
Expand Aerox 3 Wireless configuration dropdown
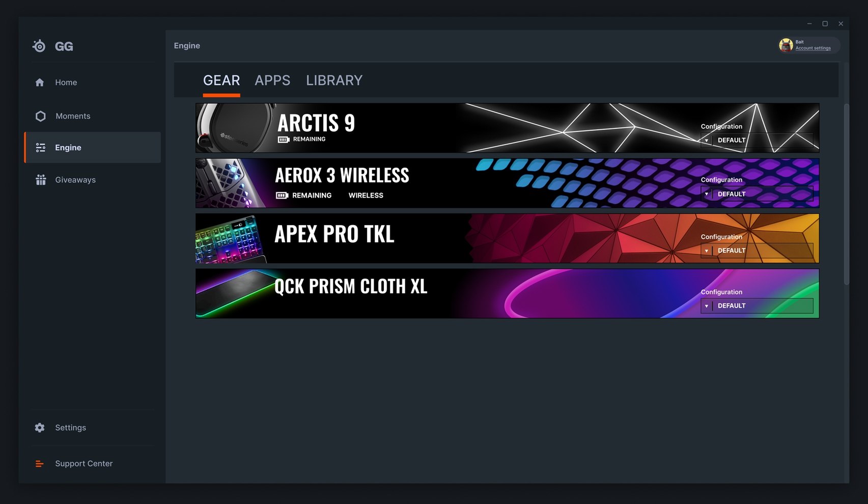(x=757, y=194)
